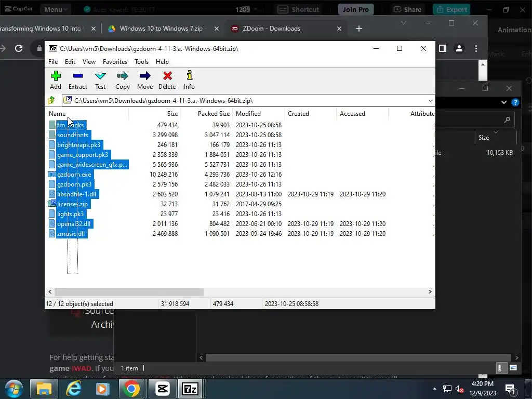Open CapCut from the taskbar
Screen dimensions: 532x399
(162, 389)
